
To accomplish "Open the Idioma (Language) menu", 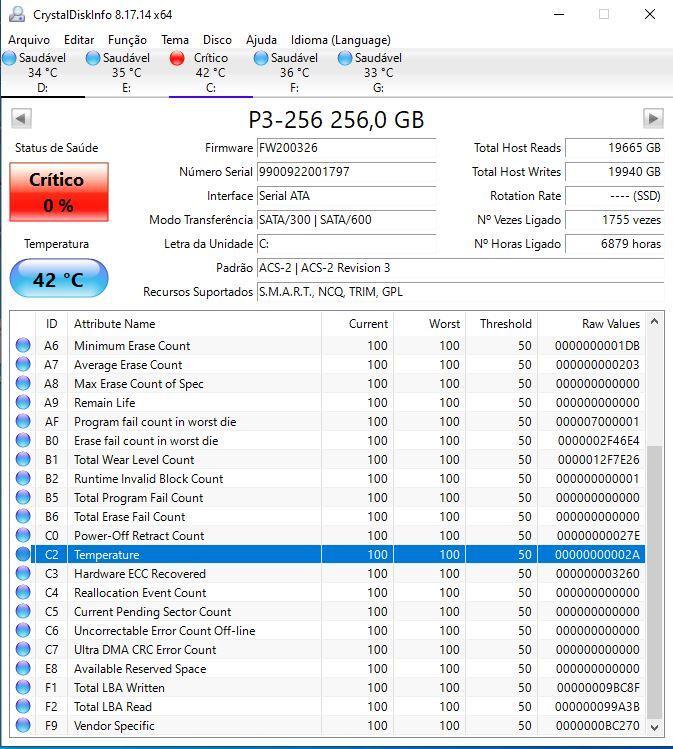I will (x=341, y=40).
